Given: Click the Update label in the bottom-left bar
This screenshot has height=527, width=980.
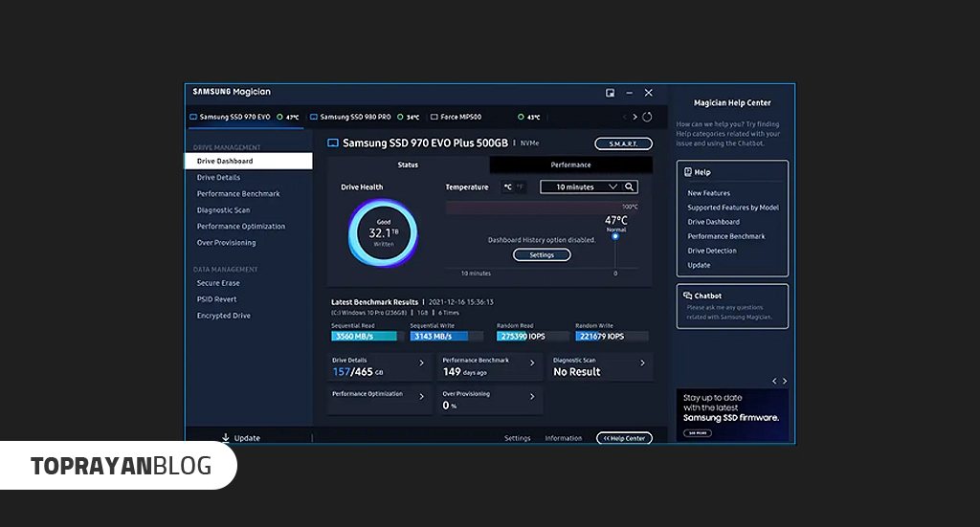Looking at the screenshot, I should 247,438.
